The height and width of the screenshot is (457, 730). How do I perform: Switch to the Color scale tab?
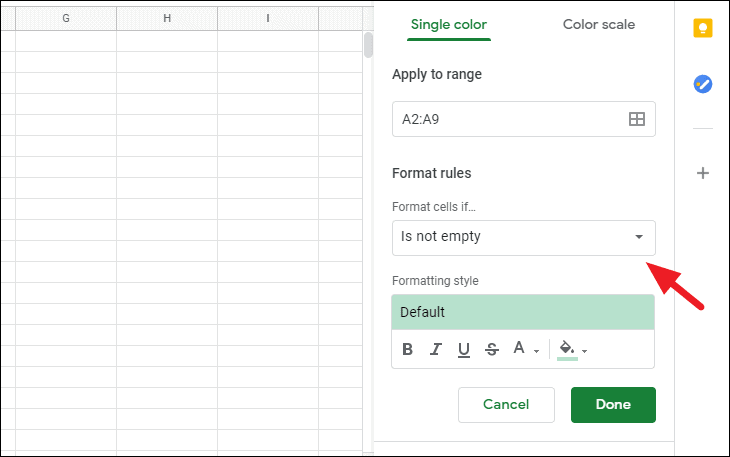598,24
